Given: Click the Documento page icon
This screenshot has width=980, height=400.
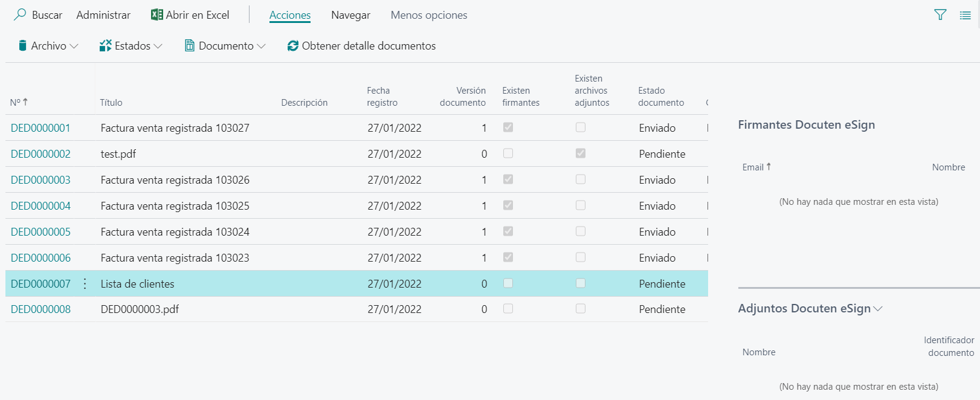Looking at the screenshot, I should coord(190,45).
